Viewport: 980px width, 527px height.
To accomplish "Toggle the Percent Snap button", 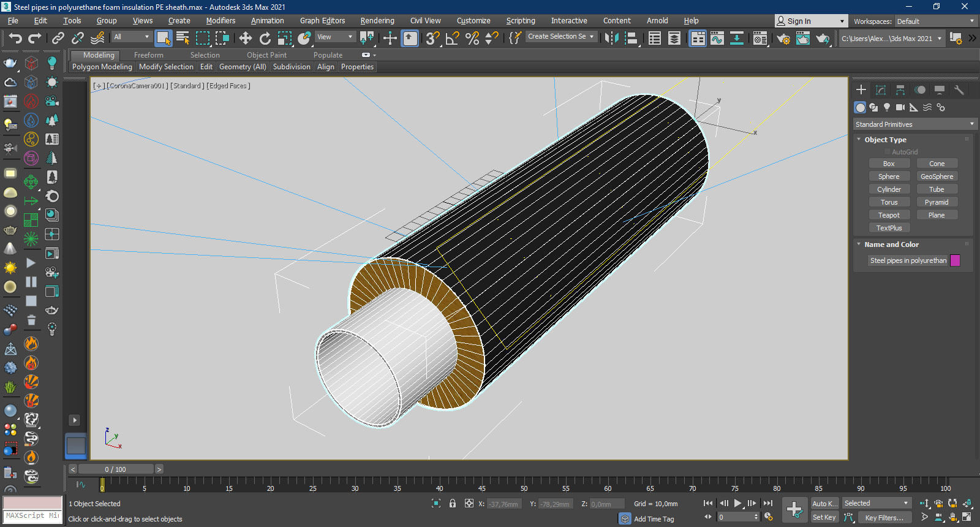I will [472, 38].
